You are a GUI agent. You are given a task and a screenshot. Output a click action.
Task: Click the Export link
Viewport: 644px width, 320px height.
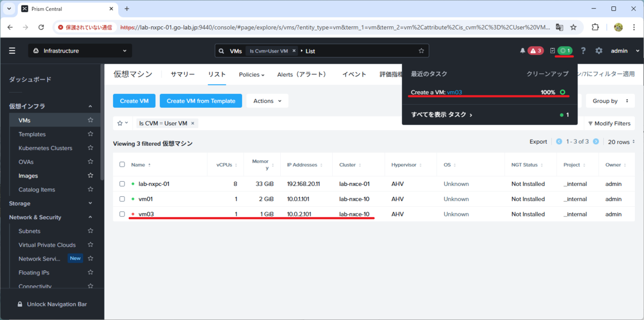click(x=538, y=142)
